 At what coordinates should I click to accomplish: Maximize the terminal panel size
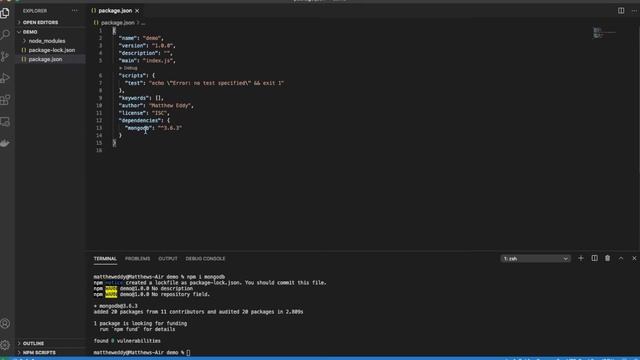(621, 258)
